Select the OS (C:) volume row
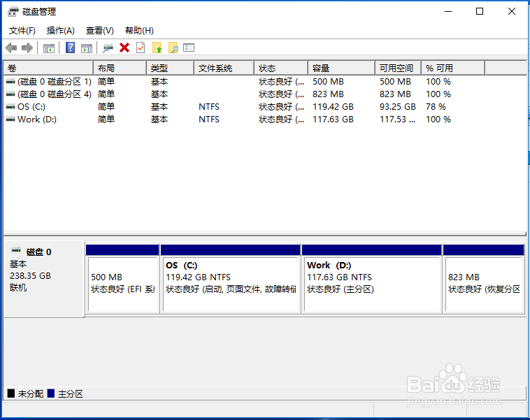The width and height of the screenshot is (530, 420). 264,107
